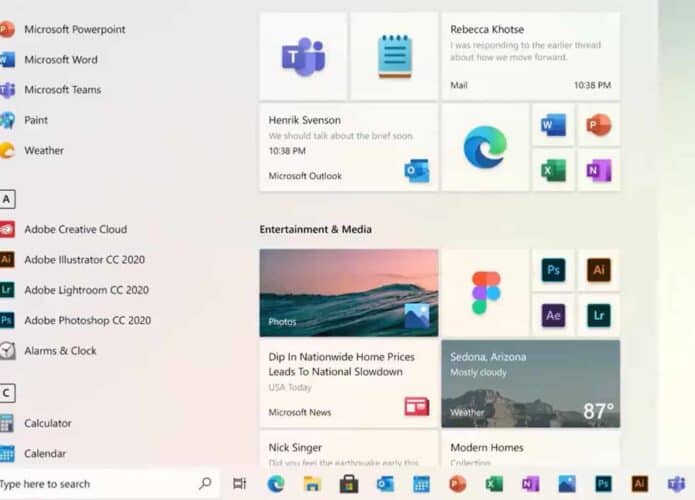Open the Word tile
The height and width of the screenshot is (500, 695).
click(553, 125)
